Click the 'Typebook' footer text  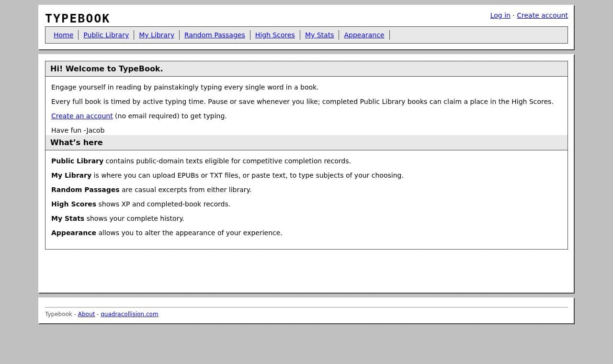point(58,314)
